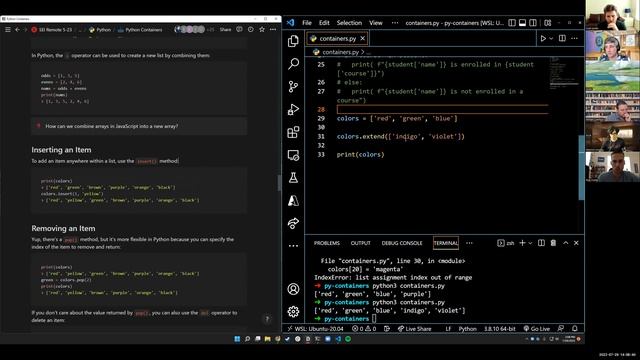Favorite the Notion page with star
This screenshot has height=360, width=640.
[x=262, y=30]
